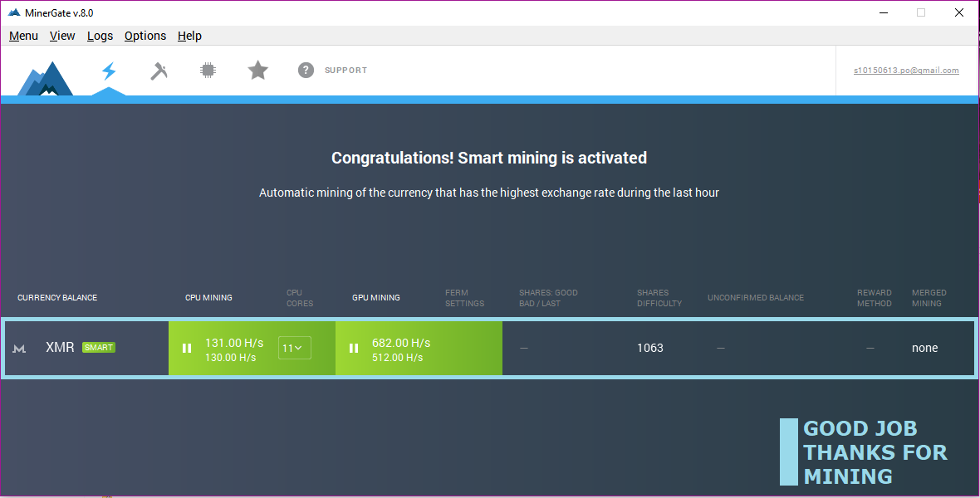Screen dimensions: 980x498
Task: Click the 130.00 H/s average CPU rate
Action: pos(231,358)
